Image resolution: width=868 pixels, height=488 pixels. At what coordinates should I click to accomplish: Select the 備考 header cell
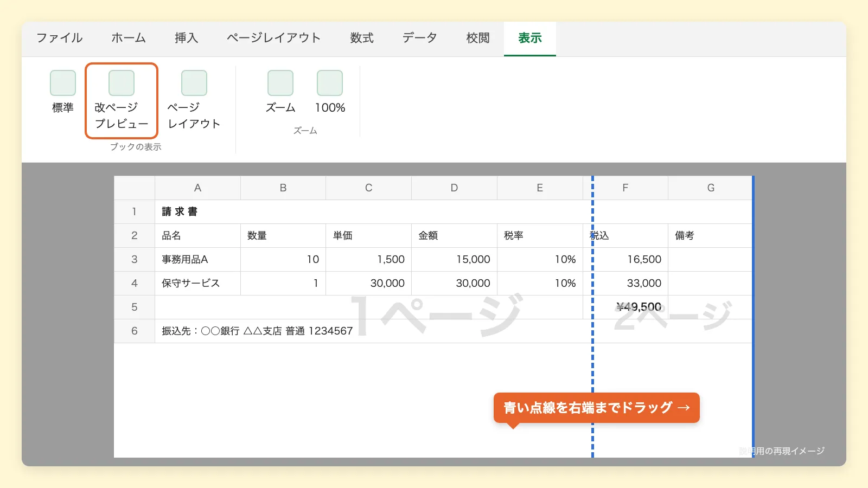coord(711,235)
